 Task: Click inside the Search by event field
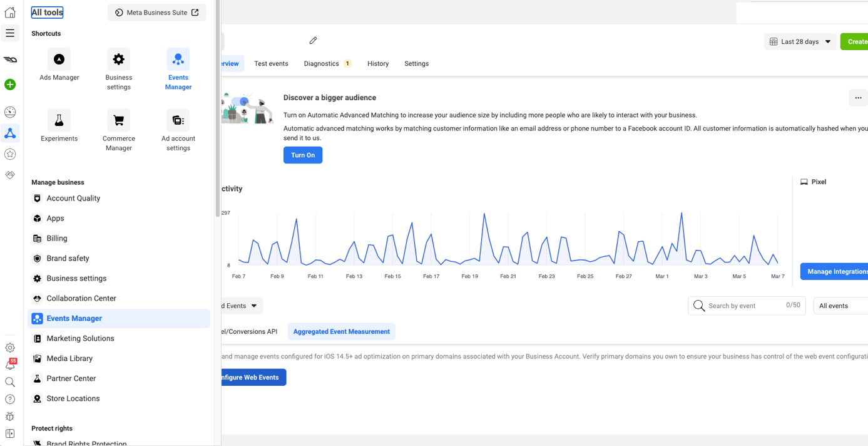click(738, 306)
